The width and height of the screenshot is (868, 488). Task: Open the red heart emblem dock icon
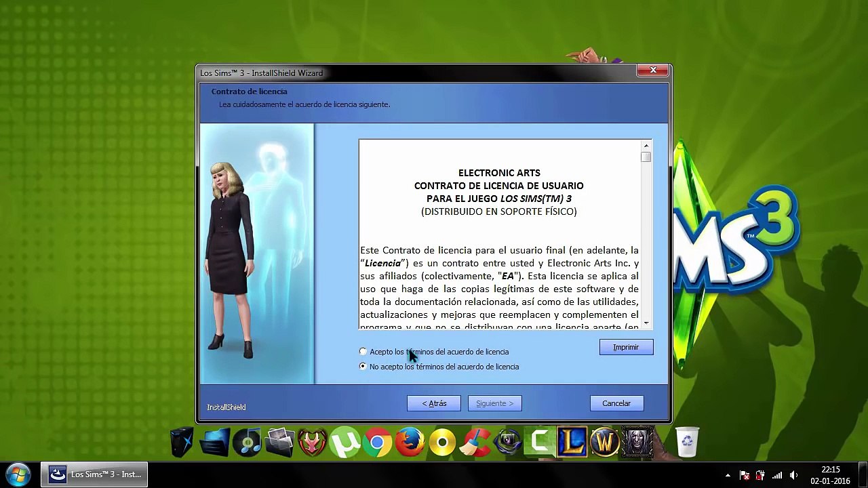pos(312,443)
